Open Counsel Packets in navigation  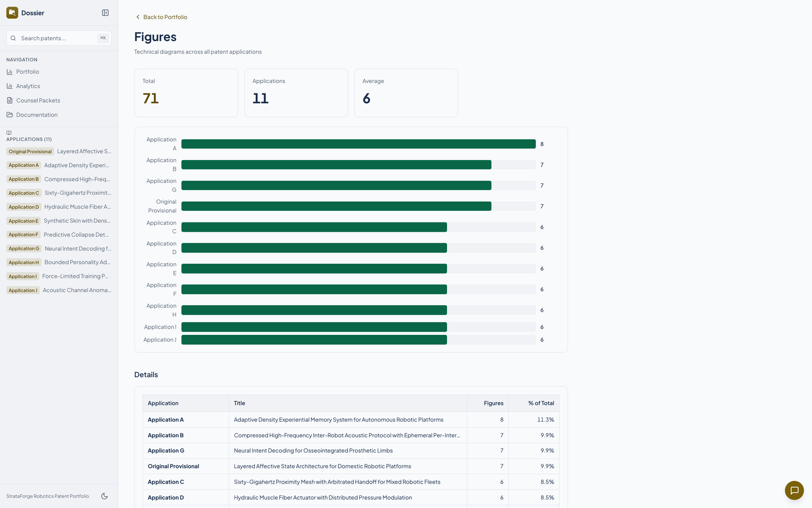[x=59, y=101]
